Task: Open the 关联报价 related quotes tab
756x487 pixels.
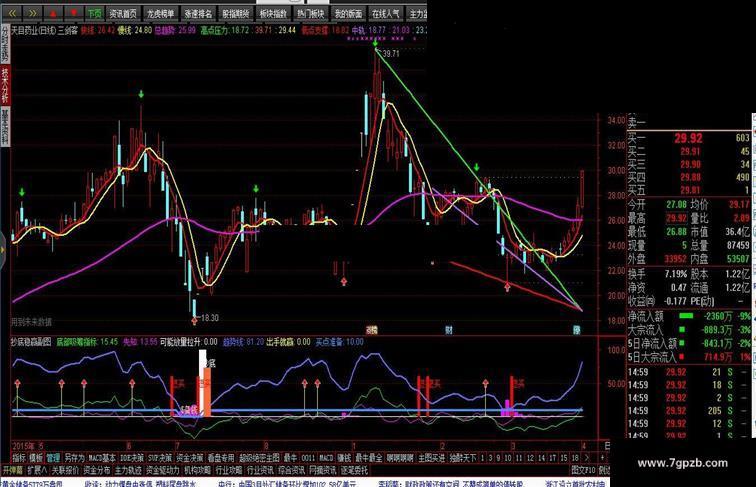Action: [65, 470]
